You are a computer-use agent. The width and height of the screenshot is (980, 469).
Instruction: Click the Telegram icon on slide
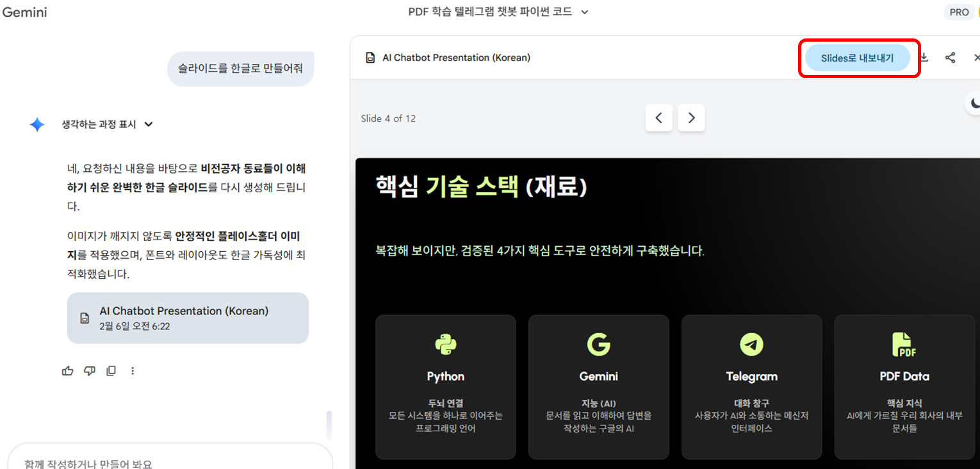[x=751, y=345]
